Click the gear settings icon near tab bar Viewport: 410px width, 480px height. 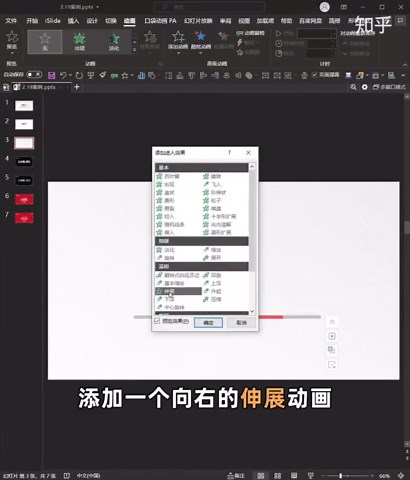point(365,87)
